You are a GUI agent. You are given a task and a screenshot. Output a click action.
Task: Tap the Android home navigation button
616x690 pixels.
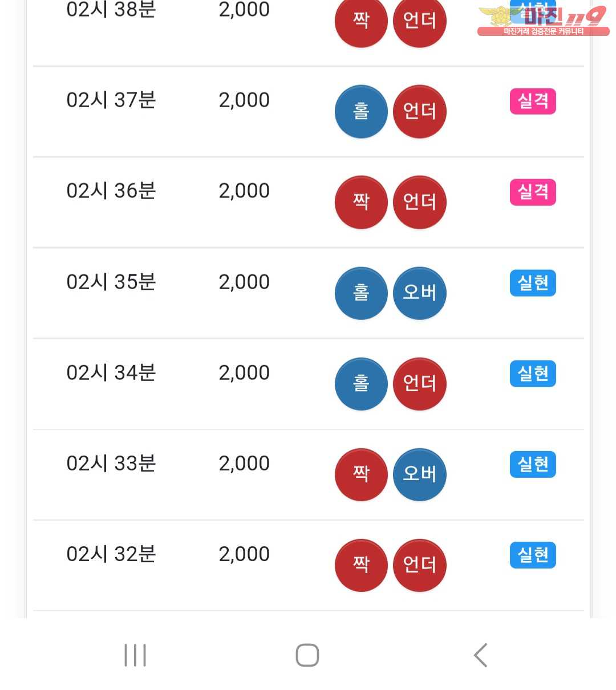point(307,655)
